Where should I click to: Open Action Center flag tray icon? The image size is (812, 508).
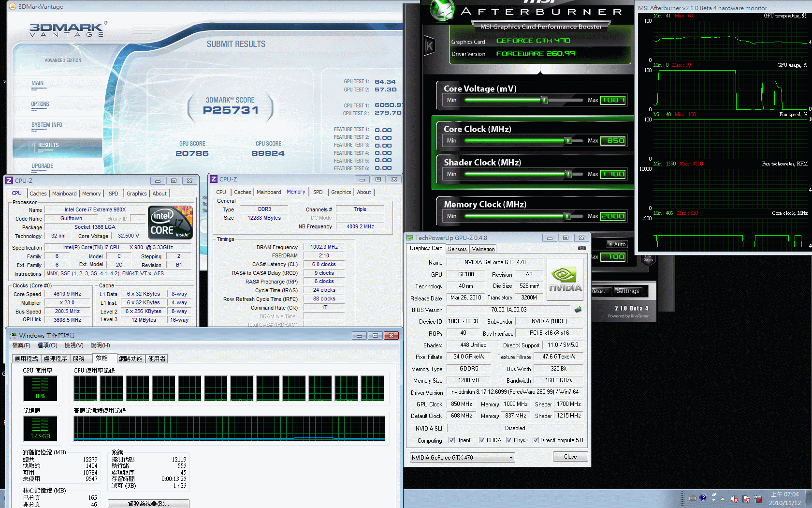point(746,499)
